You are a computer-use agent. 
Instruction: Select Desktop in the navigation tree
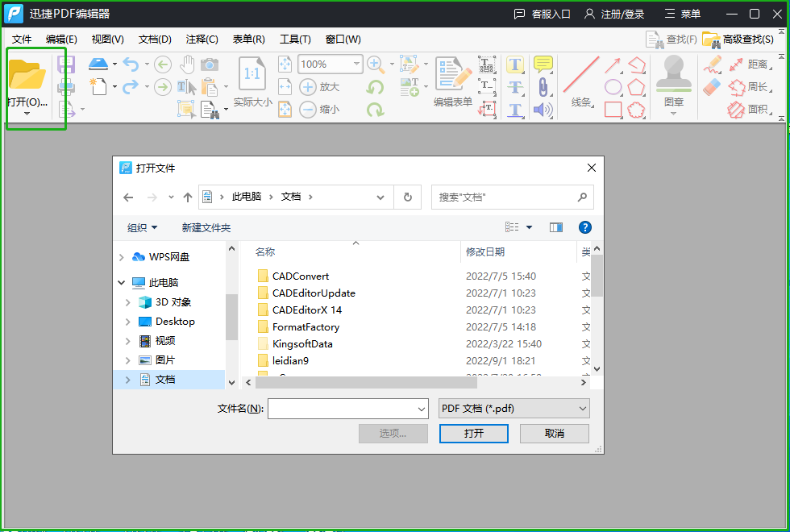click(x=175, y=322)
